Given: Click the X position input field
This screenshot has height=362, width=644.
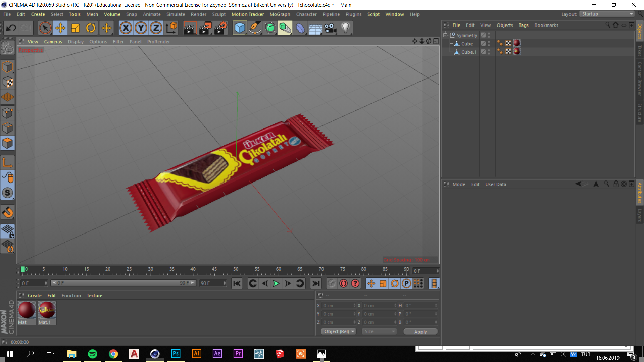Looking at the screenshot, I should point(338,306).
